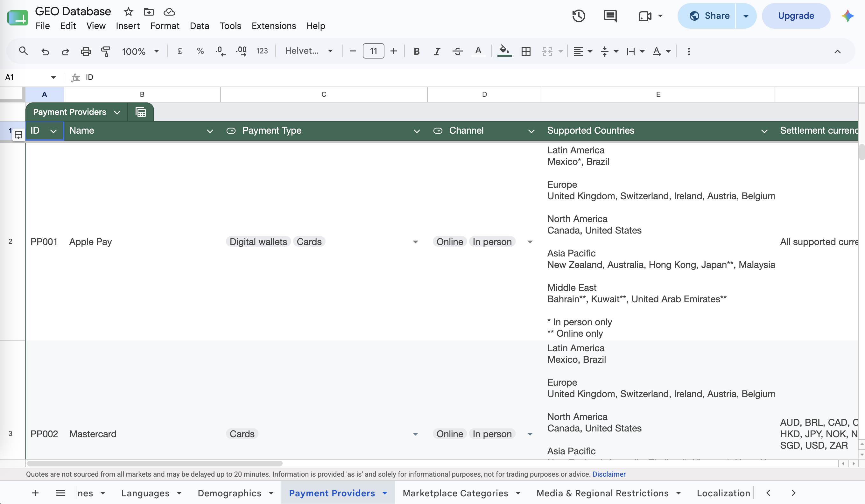
Task: Open the Disclaimer link
Action: (x=609, y=474)
